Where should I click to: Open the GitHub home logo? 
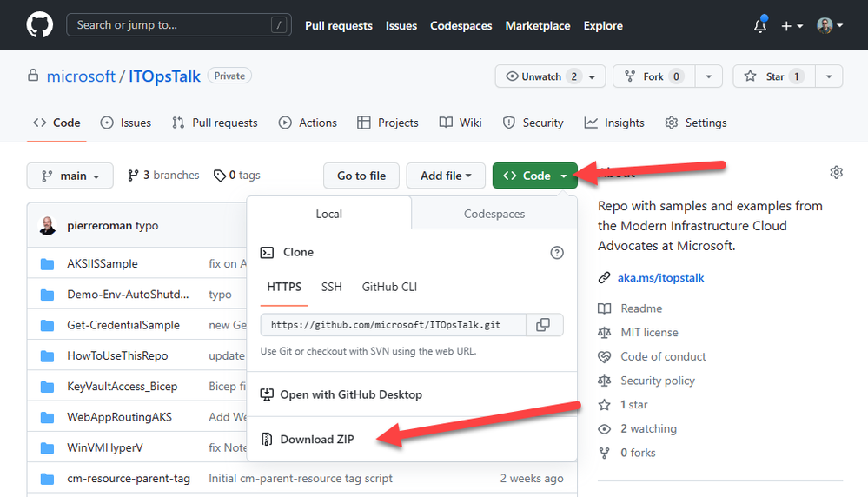40,25
